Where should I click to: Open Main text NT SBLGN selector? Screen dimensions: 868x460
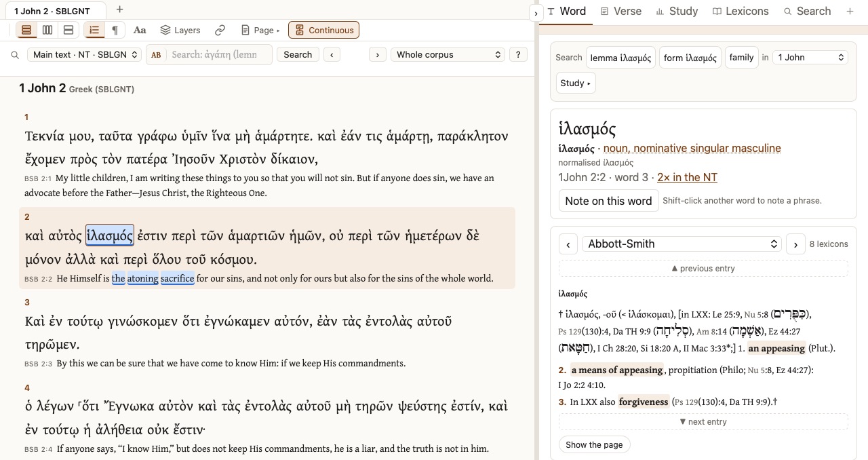[x=84, y=54]
